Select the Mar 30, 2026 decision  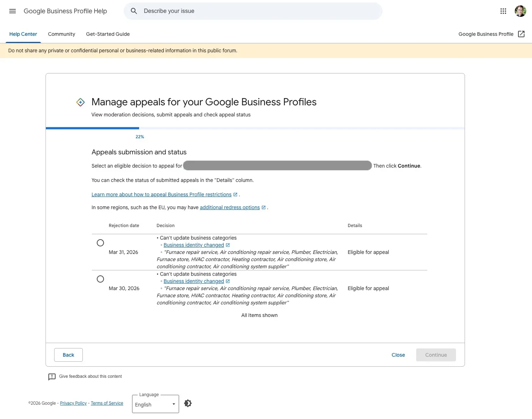[100, 279]
